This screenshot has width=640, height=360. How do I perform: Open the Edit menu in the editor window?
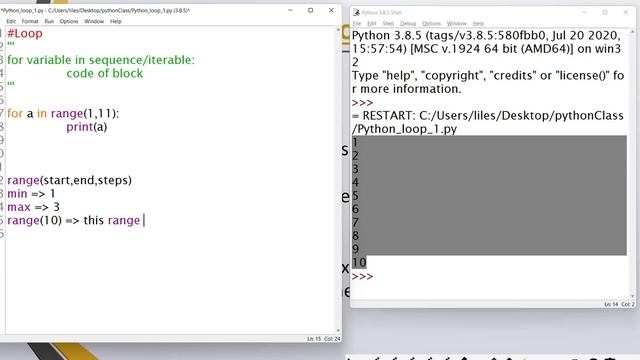coord(11,21)
